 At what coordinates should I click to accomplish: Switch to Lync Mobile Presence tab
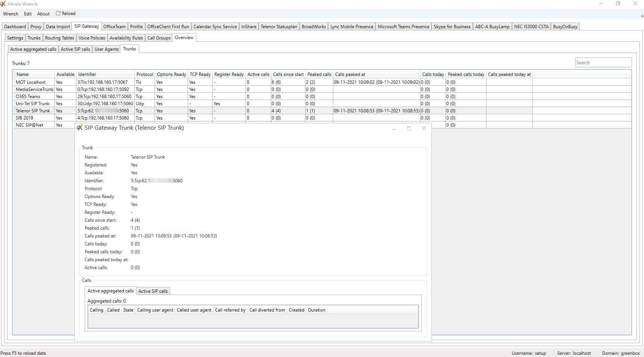(x=352, y=27)
